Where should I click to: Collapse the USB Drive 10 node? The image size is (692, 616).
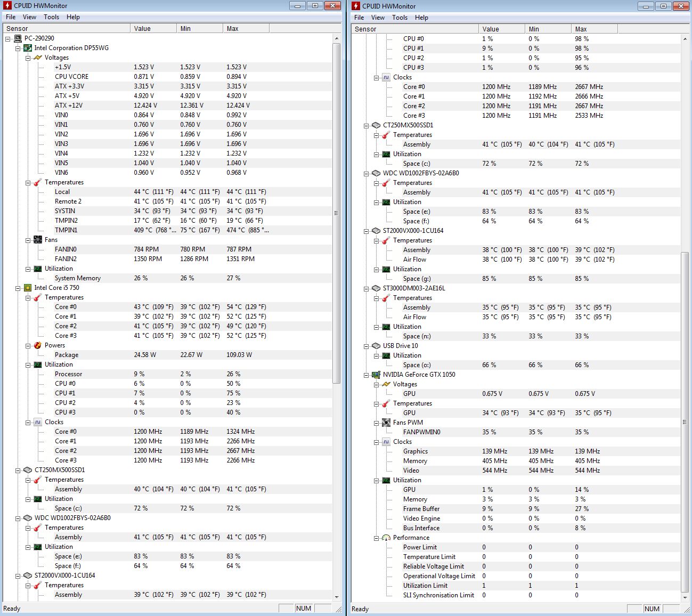366,346
